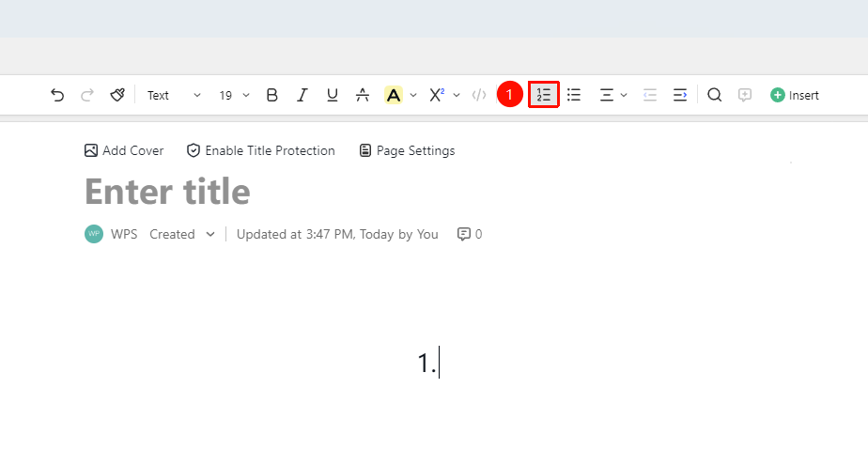
Task: Click the numbered list line '1.' in document
Action: tap(427, 363)
